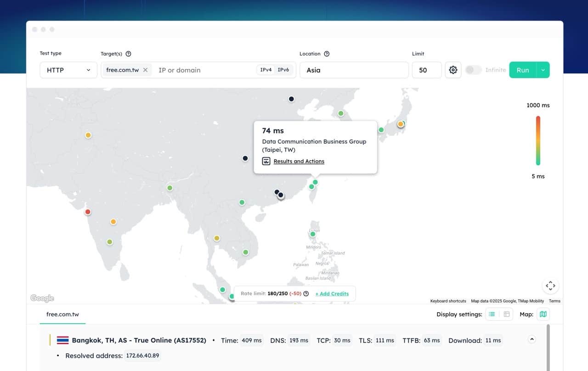Toggle the Map view icon

click(543, 314)
